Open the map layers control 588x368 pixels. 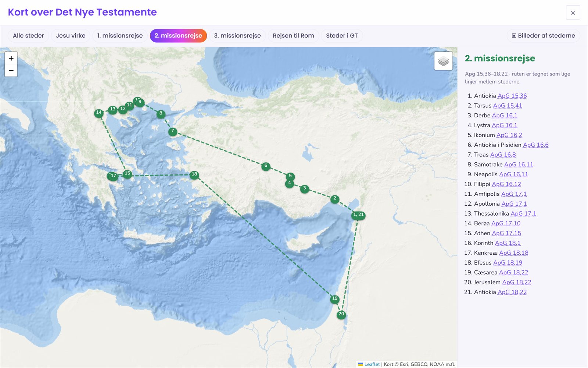pos(443,61)
